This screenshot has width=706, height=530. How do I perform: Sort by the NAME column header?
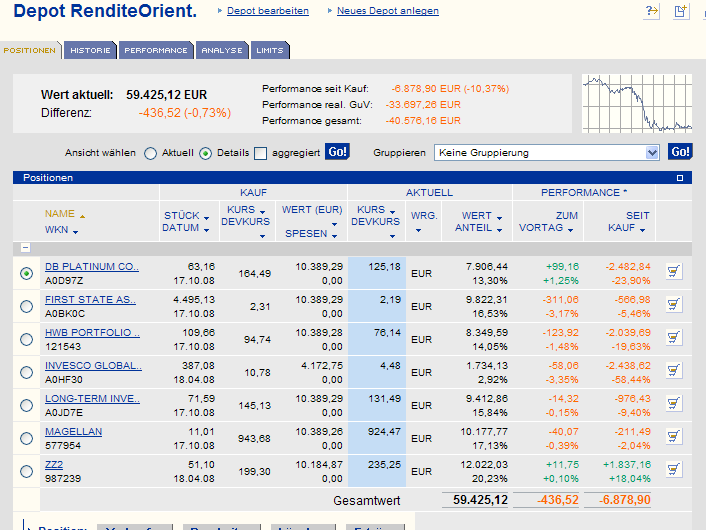pyautogui.click(x=60, y=214)
